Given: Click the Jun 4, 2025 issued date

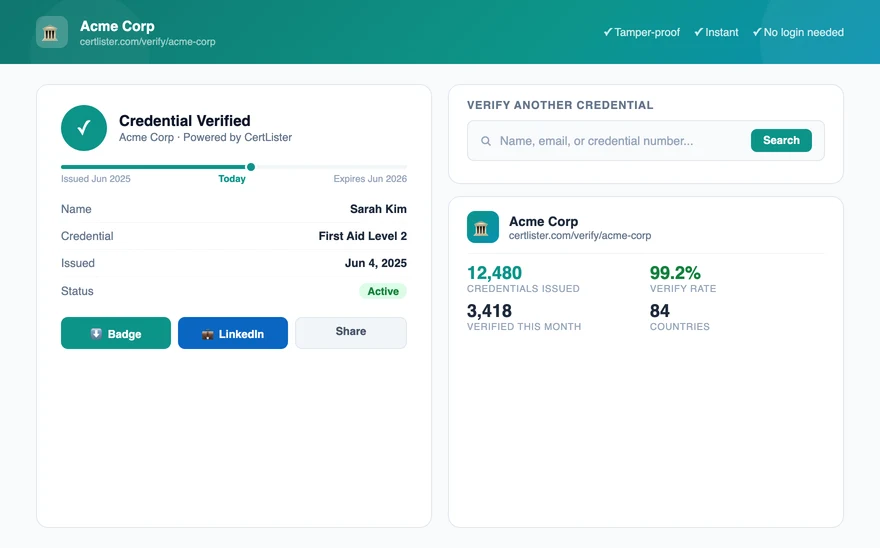Looking at the screenshot, I should click(375, 263).
